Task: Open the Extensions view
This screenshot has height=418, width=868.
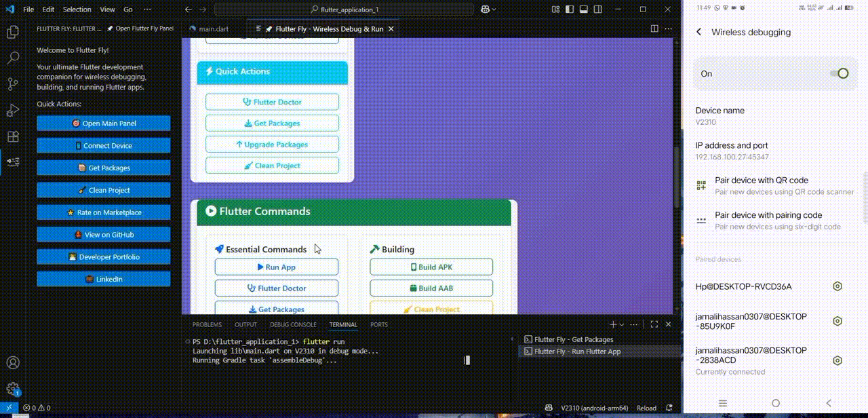Action: (14, 136)
